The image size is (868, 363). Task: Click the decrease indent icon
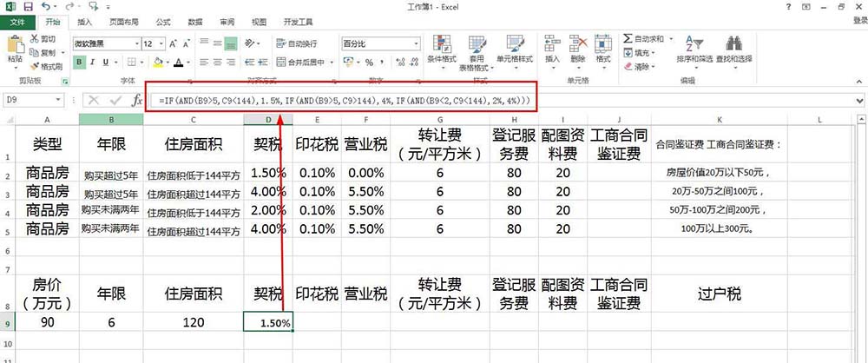tap(250, 62)
